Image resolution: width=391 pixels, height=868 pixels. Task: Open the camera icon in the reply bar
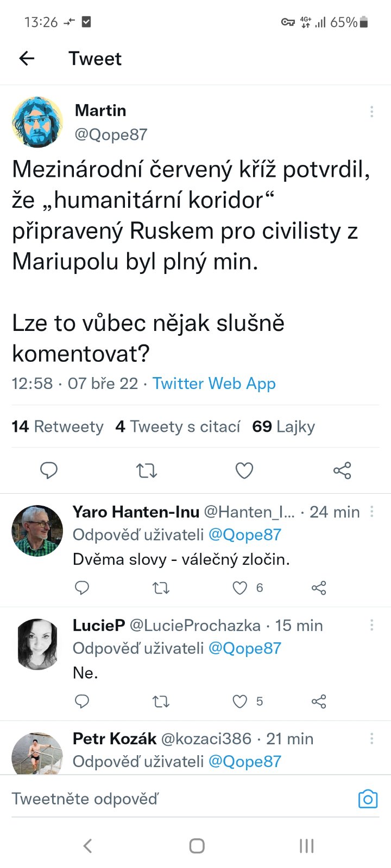pos(368,799)
